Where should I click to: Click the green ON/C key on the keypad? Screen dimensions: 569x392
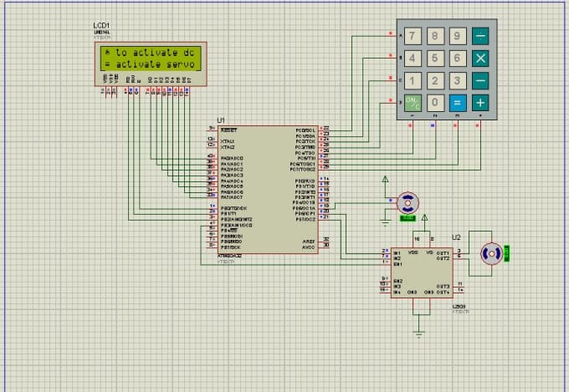(x=413, y=103)
